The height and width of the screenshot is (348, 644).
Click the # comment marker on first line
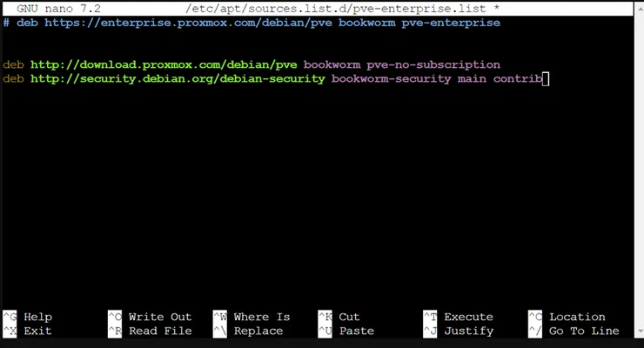6,23
